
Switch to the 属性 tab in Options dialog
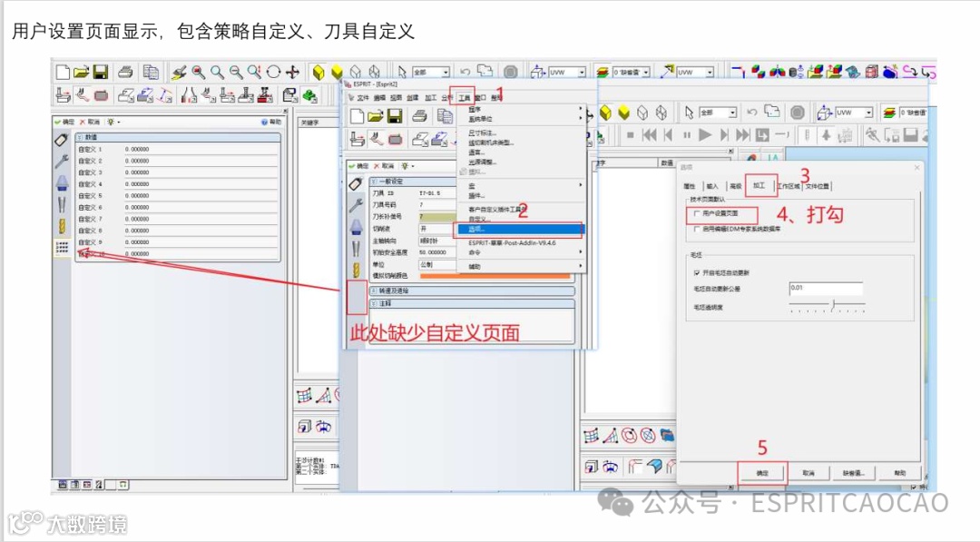[690, 186]
